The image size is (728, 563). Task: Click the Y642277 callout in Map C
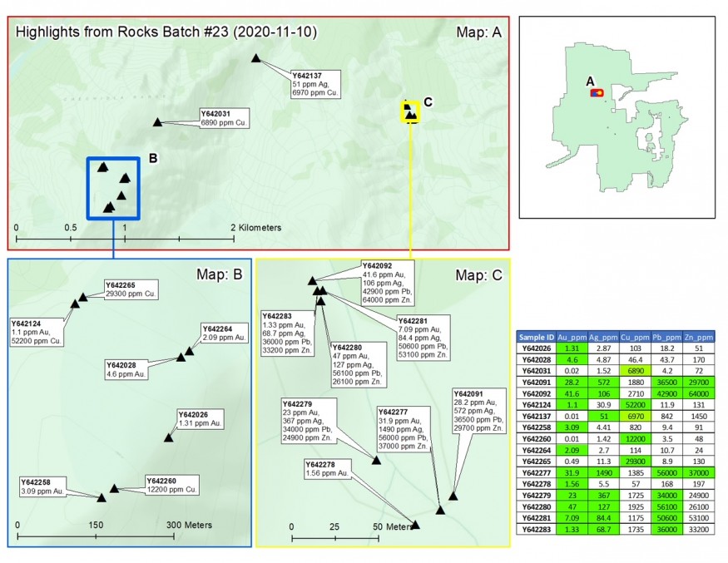[404, 429]
